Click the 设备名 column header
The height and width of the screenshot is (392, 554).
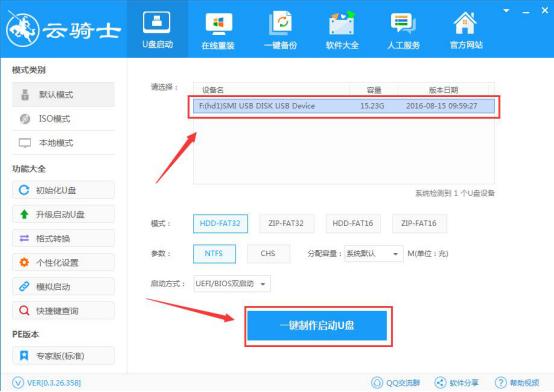pos(213,90)
